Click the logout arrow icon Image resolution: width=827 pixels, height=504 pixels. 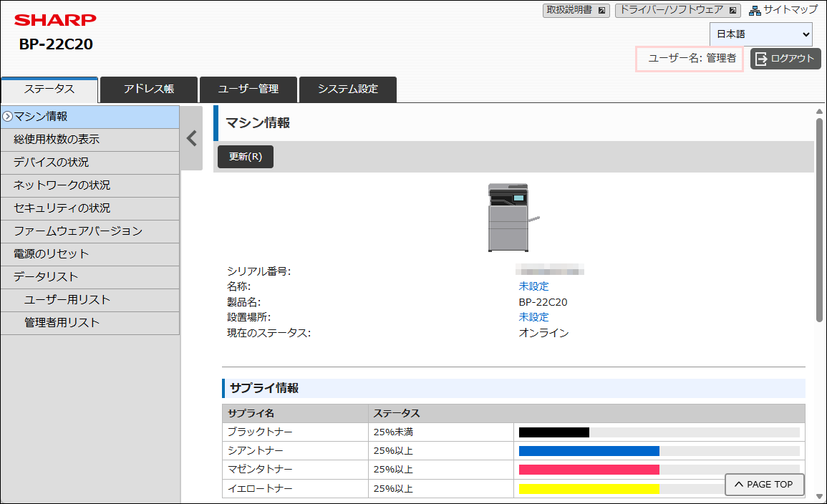[x=762, y=59]
